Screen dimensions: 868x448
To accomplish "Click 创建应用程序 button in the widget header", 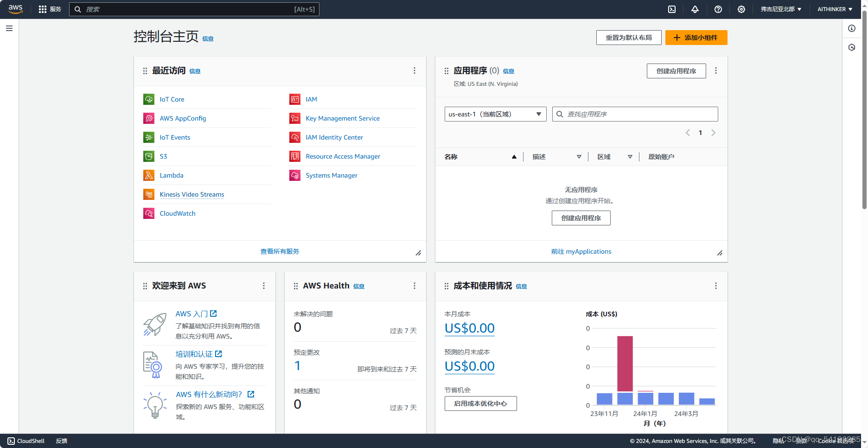I will click(x=676, y=71).
